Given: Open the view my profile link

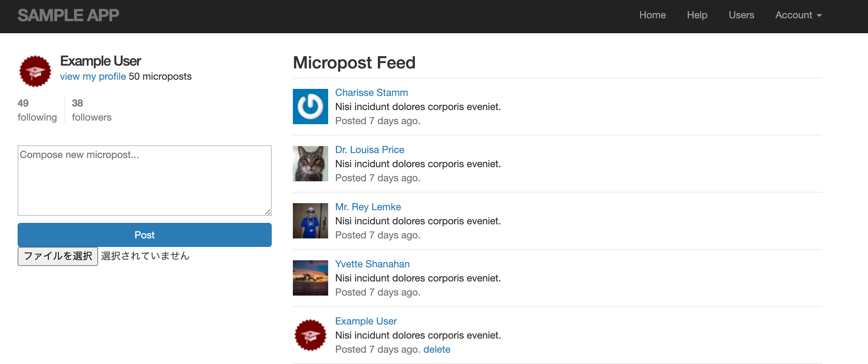Looking at the screenshot, I should [93, 77].
